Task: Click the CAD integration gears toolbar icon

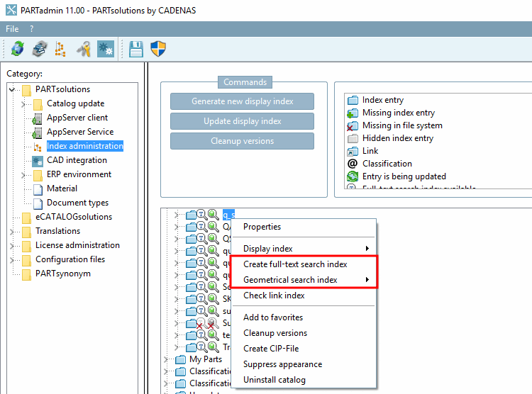Action: click(x=106, y=49)
